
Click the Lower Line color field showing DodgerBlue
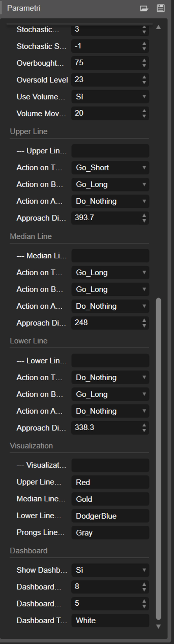tap(110, 516)
